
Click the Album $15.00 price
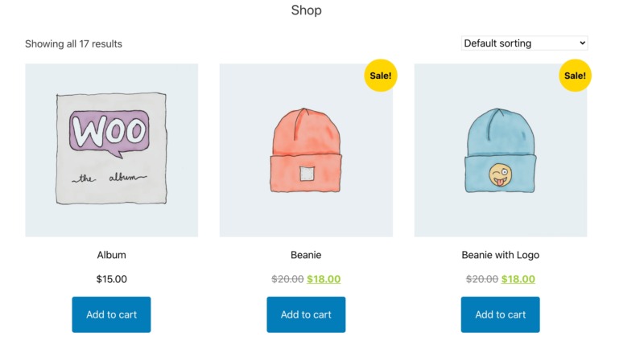coord(111,279)
